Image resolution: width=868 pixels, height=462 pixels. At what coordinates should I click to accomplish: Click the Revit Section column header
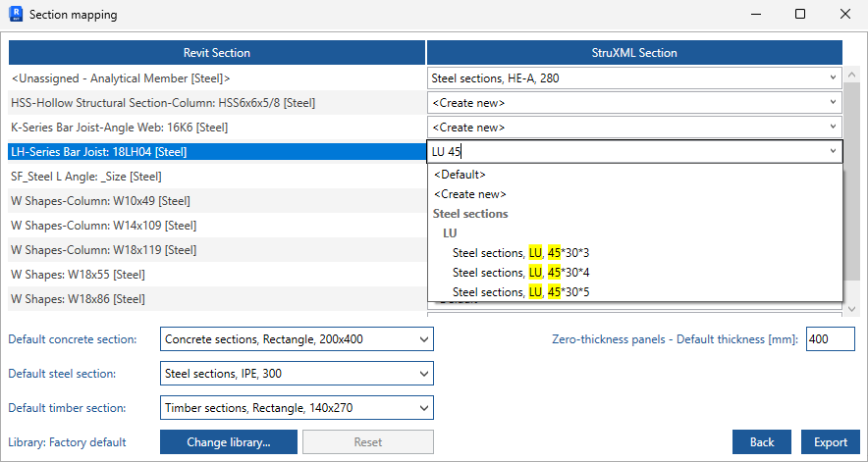(216, 53)
